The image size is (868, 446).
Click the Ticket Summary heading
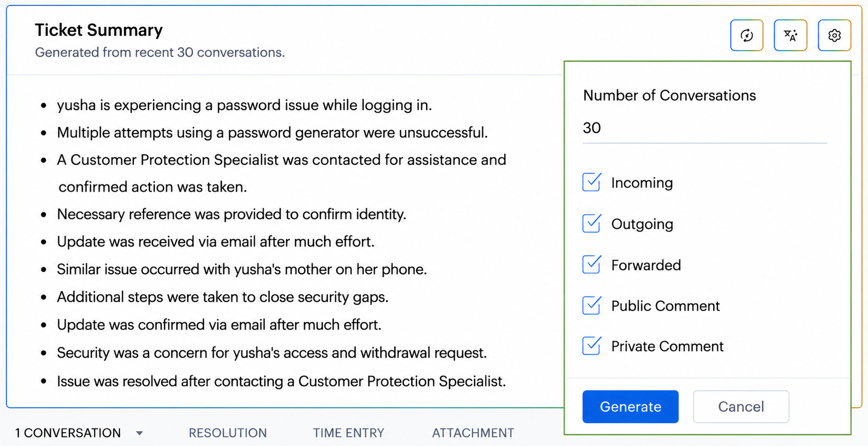[99, 30]
